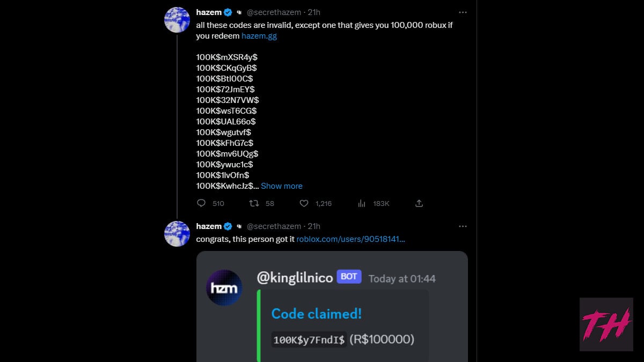Open the more options menu on the top tweet
This screenshot has height=362, width=644.
point(463,12)
